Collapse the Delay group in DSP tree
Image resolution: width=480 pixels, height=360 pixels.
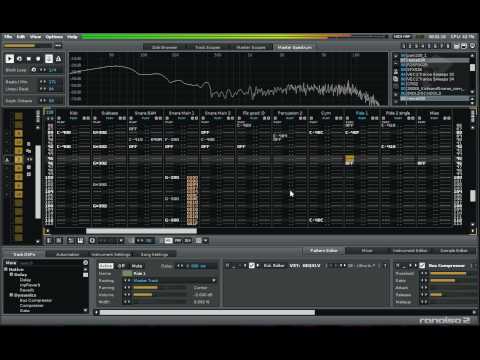coord(11,275)
